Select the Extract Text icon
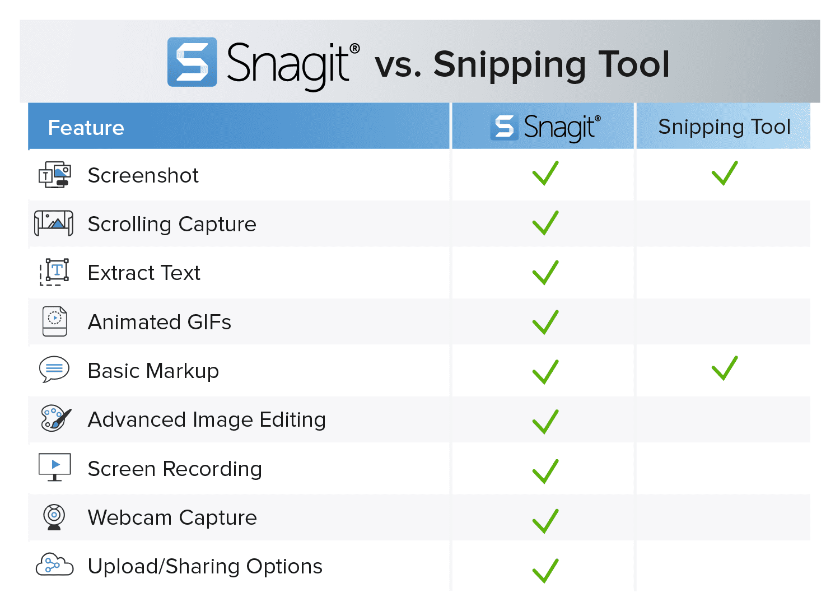Viewport: 840px width, 616px height. point(54,272)
